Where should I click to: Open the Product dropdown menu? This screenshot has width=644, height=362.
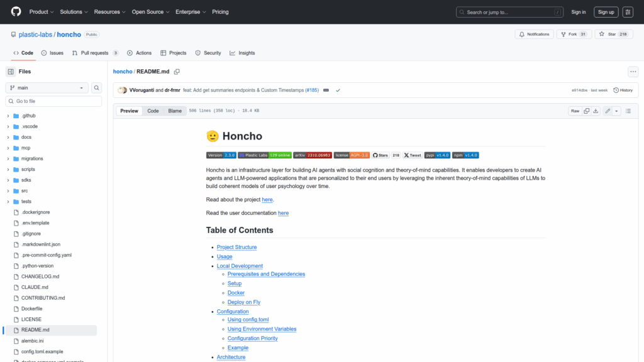42,12
